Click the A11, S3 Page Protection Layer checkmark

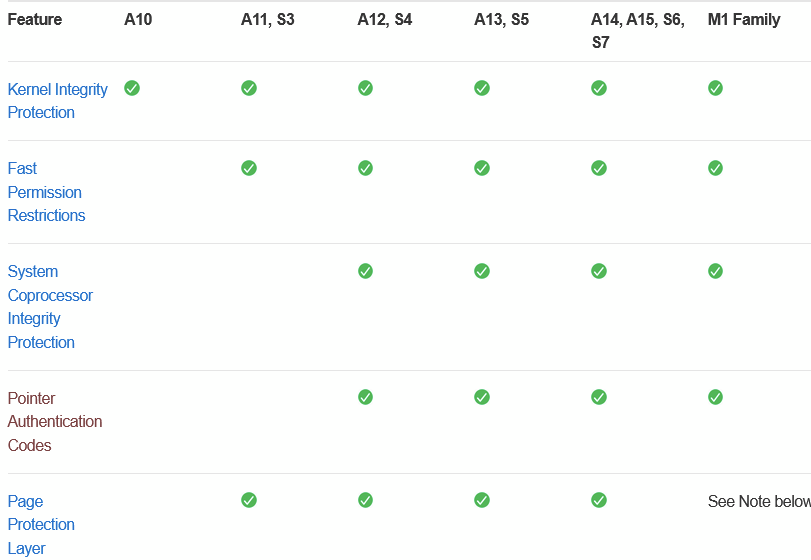click(x=249, y=500)
